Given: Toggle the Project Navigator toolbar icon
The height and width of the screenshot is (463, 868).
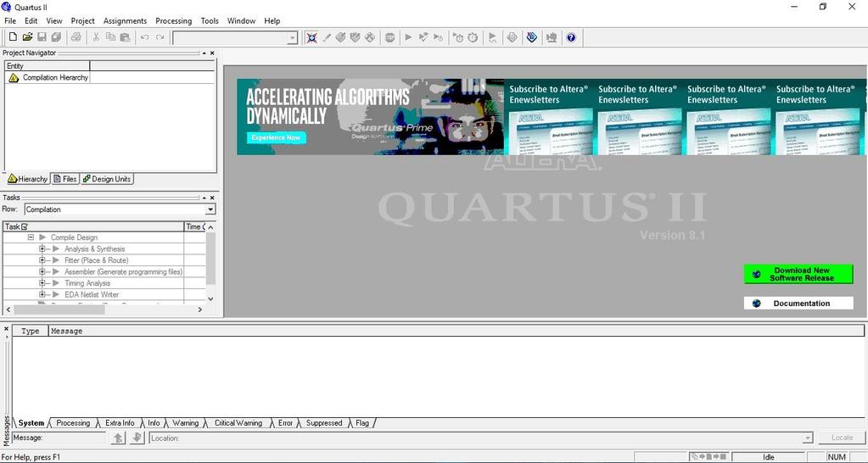Looking at the screenshot, I should [311, 37].
